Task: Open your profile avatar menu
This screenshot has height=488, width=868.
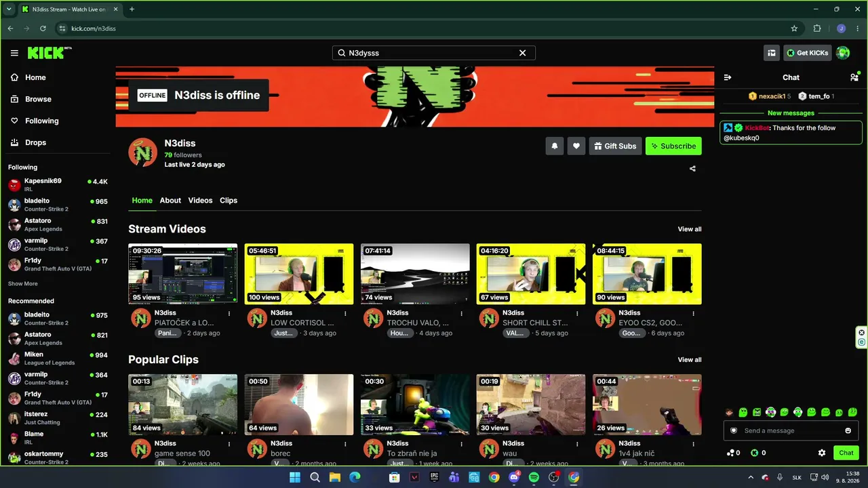Action: [x=843, y=53]
